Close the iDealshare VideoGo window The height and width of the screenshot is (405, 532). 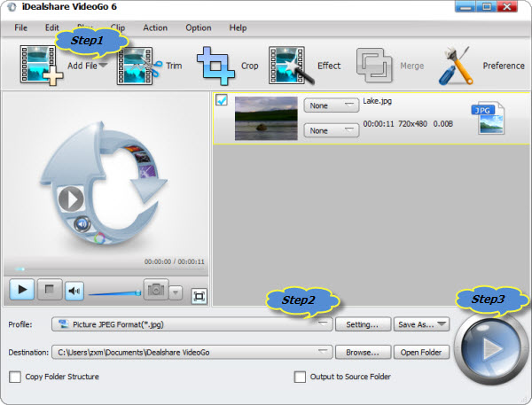coord(507,7)
